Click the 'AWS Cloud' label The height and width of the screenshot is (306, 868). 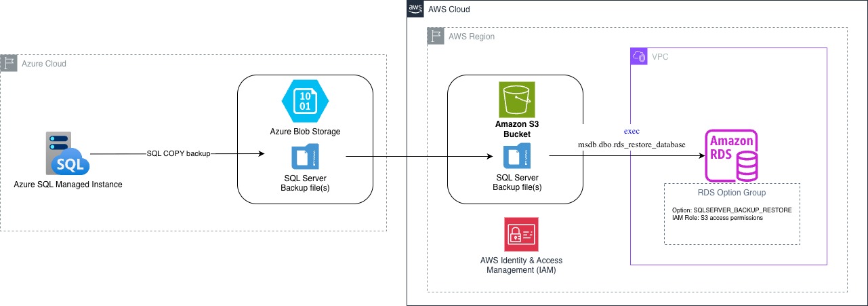point(449,9)
